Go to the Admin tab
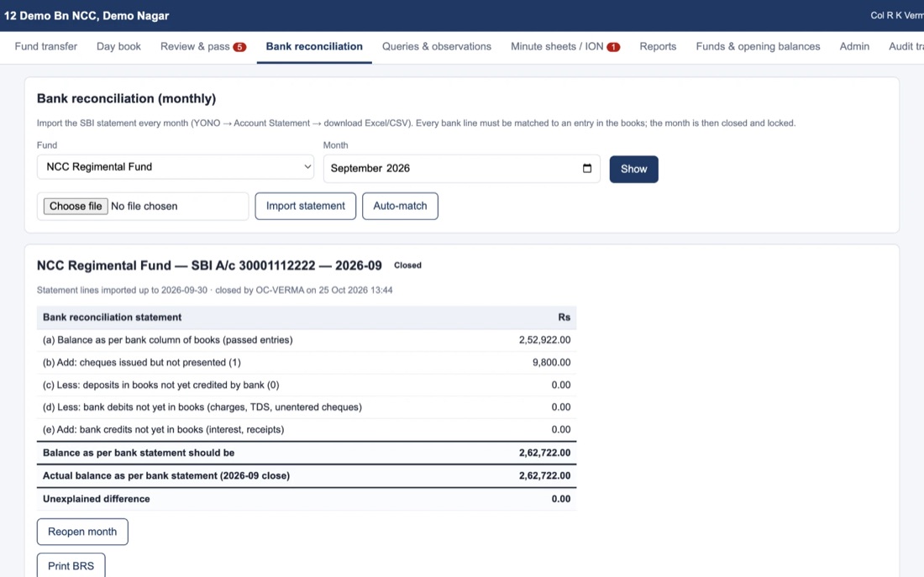924x577 pixels. click(x=854, y=46)
